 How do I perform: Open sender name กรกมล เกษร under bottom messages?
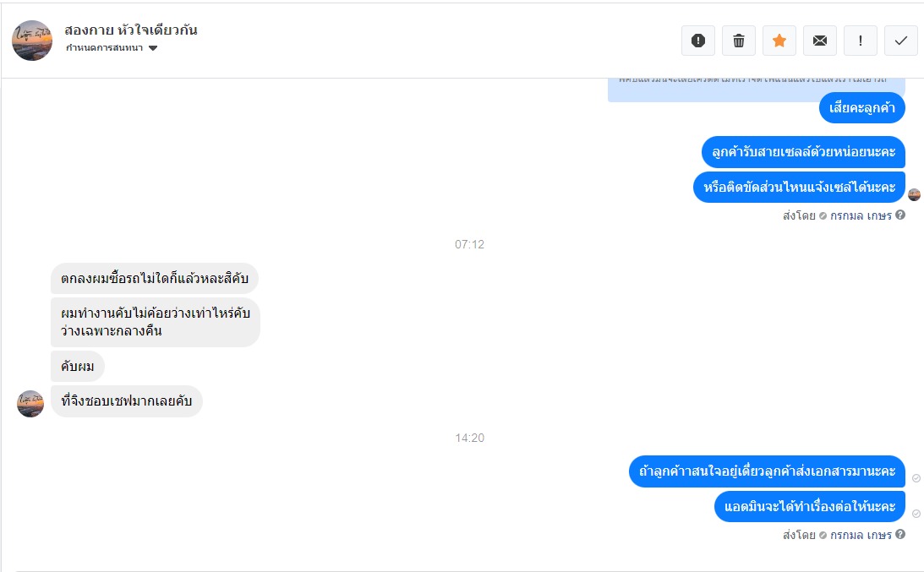coord(861,535)
